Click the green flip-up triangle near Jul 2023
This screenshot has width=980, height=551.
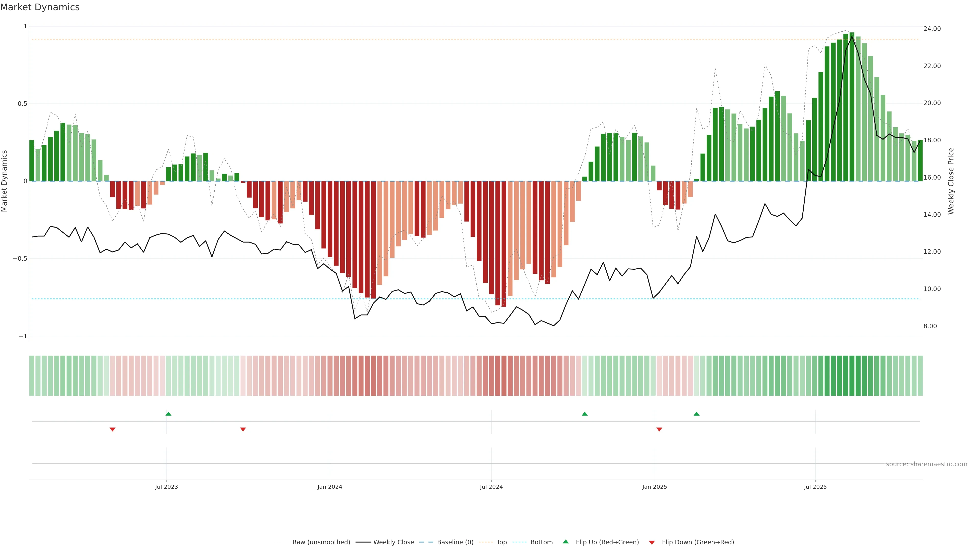click(x=168, y=414)
